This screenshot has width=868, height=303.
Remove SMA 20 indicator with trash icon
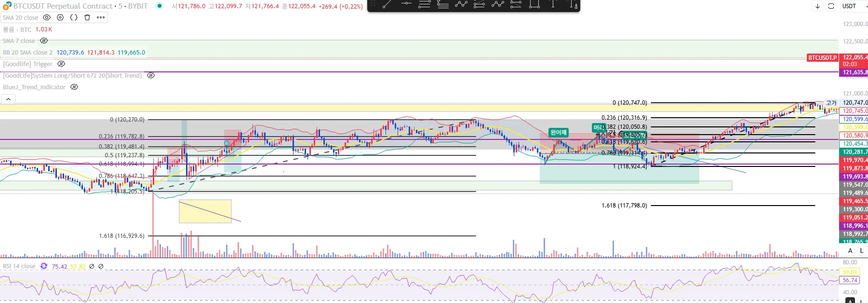87,17
